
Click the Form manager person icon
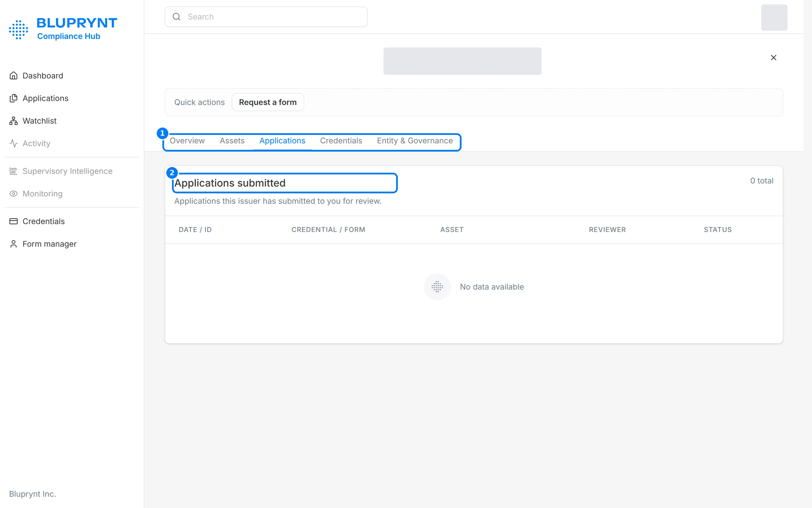[x=14, y=244]
